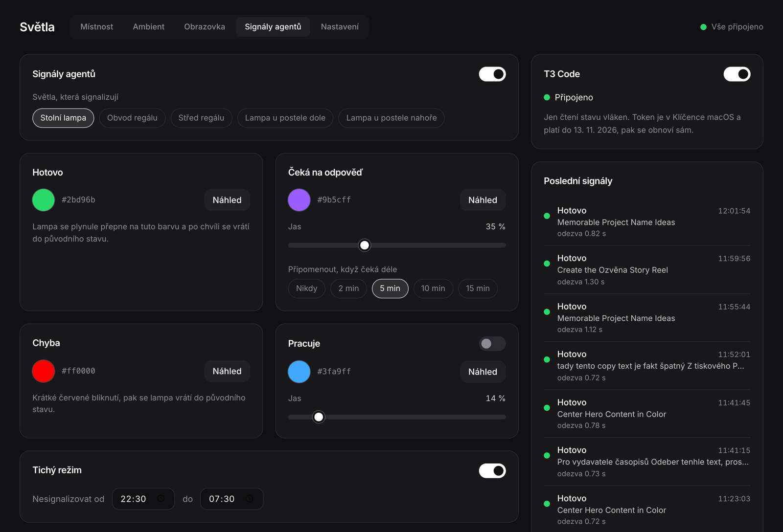This screenshot has height=532, width=783.
Task: Select the Lampa u postele nahoře chip
Action: [391, 118]
